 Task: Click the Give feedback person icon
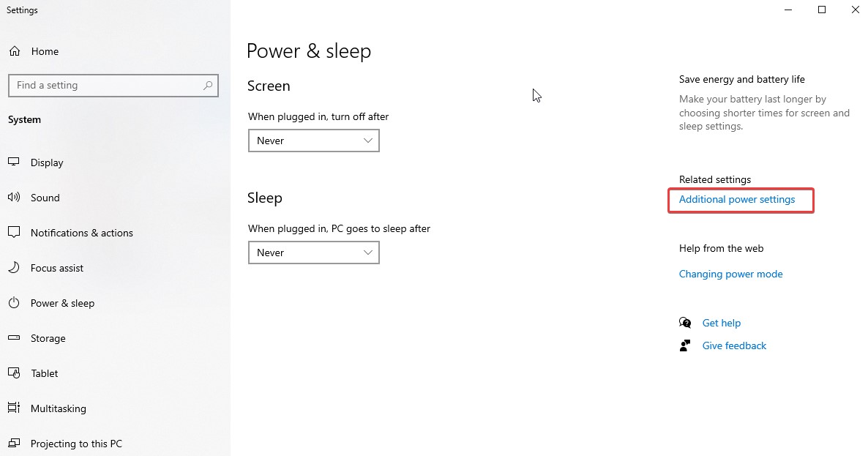point(685,345)
